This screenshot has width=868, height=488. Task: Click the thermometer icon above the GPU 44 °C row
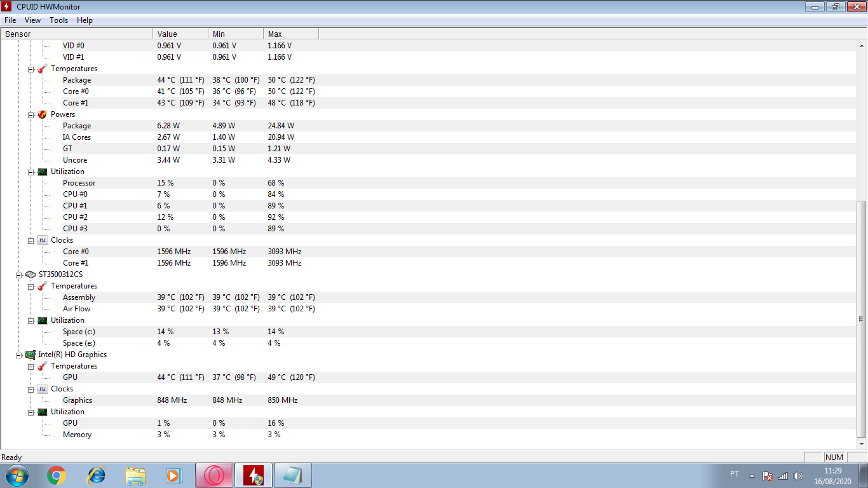click(42, 366)
